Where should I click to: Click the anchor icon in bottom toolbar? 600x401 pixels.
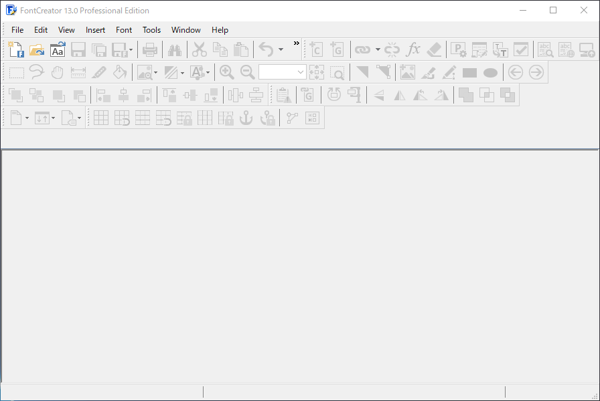246,118
